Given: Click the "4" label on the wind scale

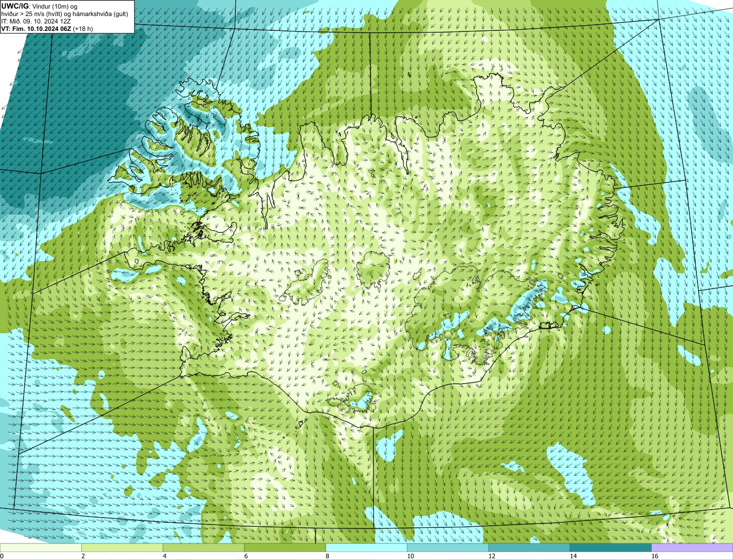Looking at the screenshot, I should 164,556.
